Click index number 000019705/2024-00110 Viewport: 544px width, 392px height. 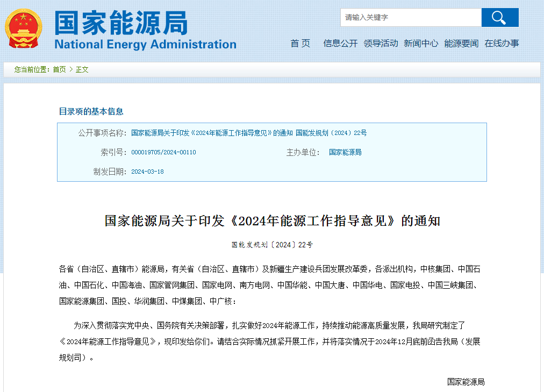coord(163,152)
